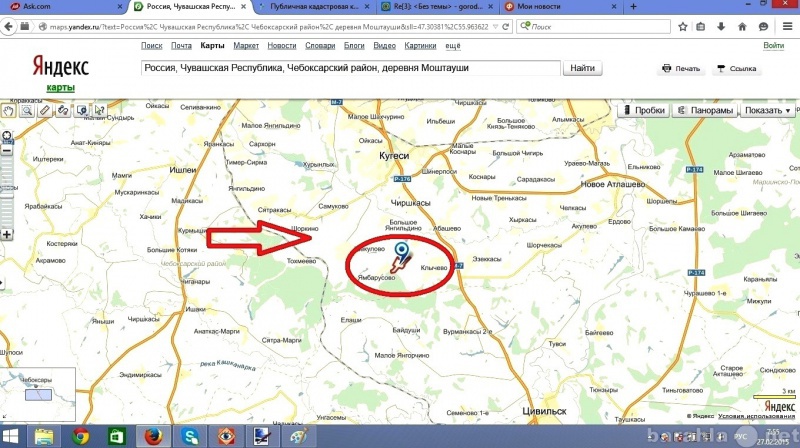
Task: Open a new browser tab
Action: click(633, 7)
